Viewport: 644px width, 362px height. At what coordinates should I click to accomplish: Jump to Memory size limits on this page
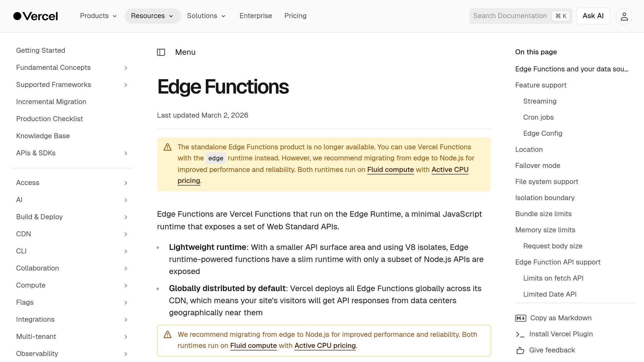point(545,230)
